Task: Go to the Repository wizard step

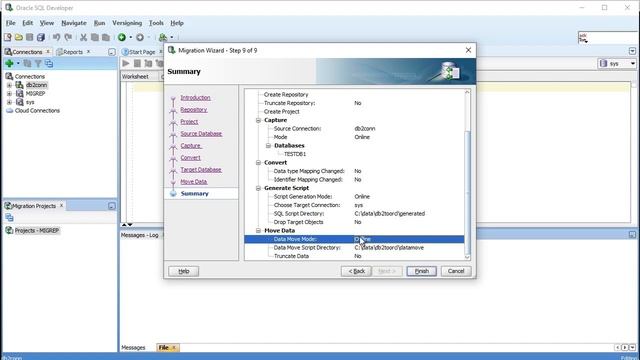Action: [x=194, y=110]
